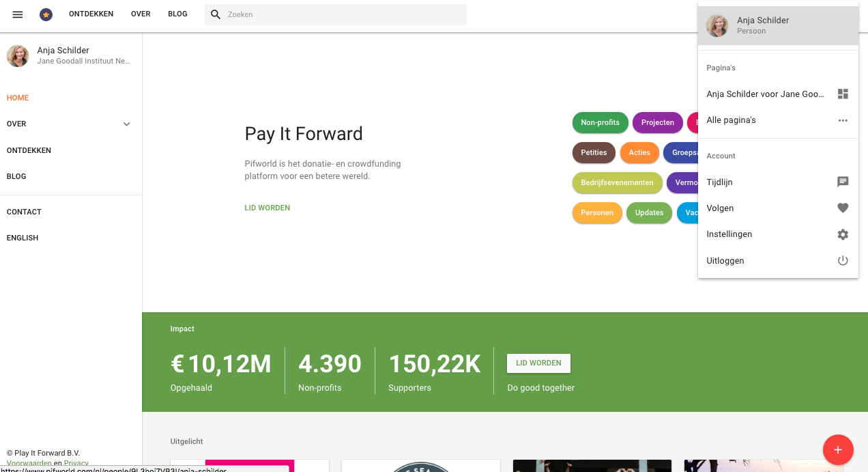Select the Anja Schilder Persoon profile entry
Image resolution: width=868 pixels, height=472 pixels.
point(778,25)
